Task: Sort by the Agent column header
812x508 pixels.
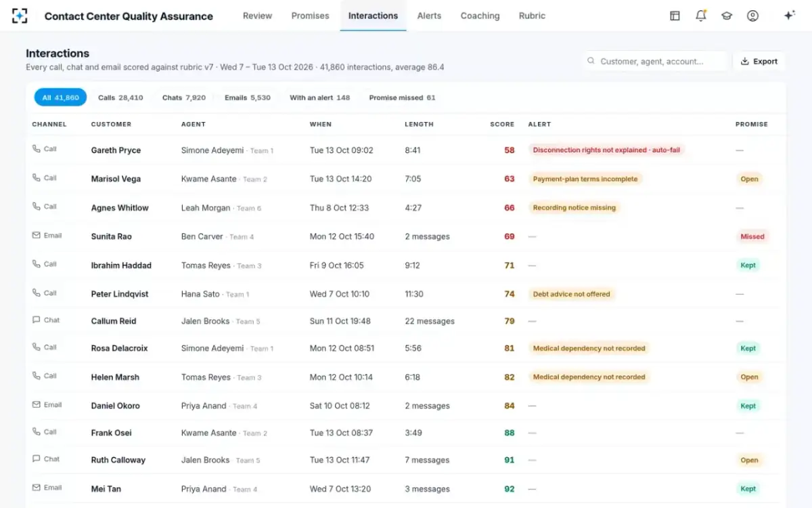Action: tap(194, 124)
